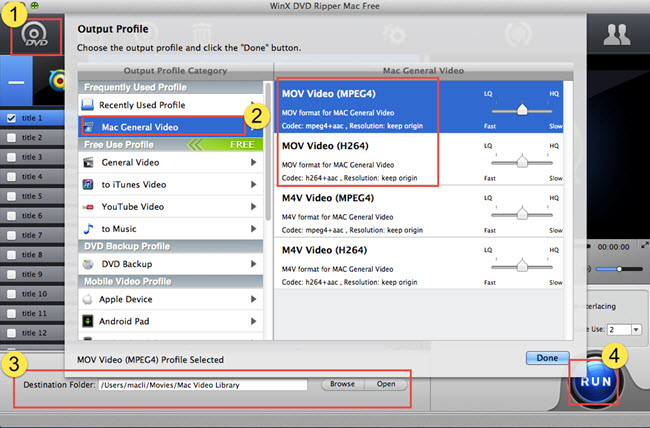Click the DVD Backup disc icon
Viewport: 650px width, 428px height.
[88, 264]
